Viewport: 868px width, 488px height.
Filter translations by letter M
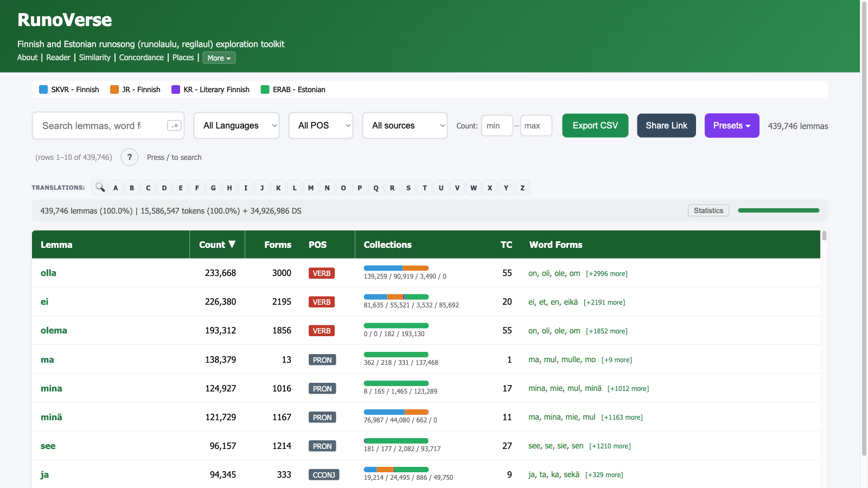click(x=311, y=188)
